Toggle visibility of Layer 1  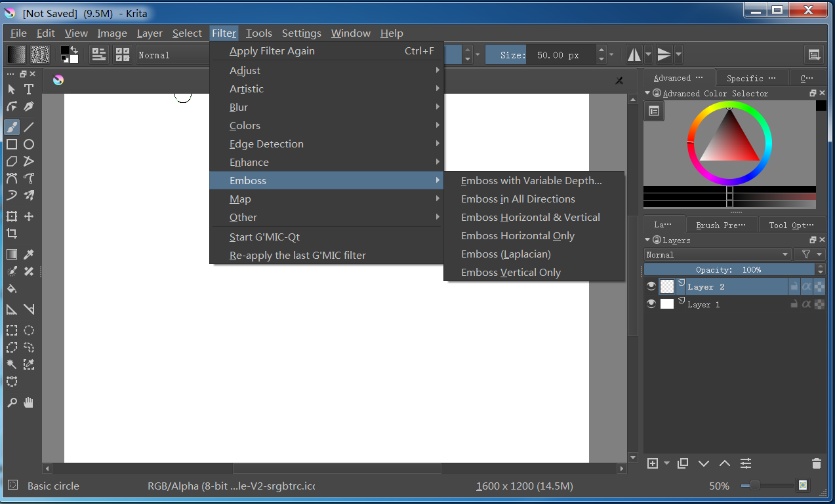click(651, 304)
